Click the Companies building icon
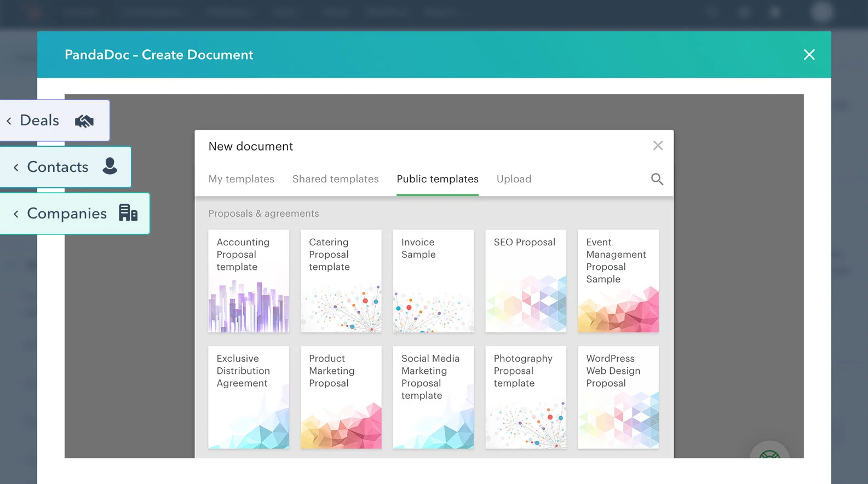868x484 pixels. point(128,213)
